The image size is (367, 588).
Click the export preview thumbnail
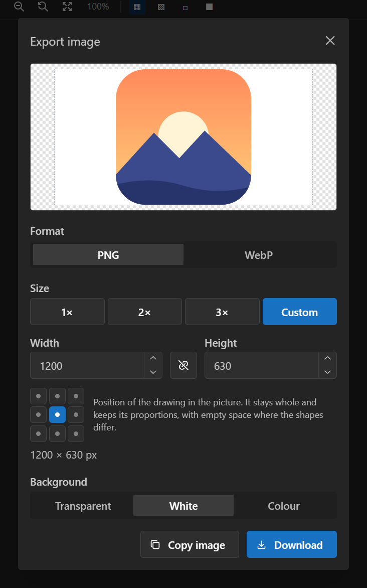[x=183, y=137]
